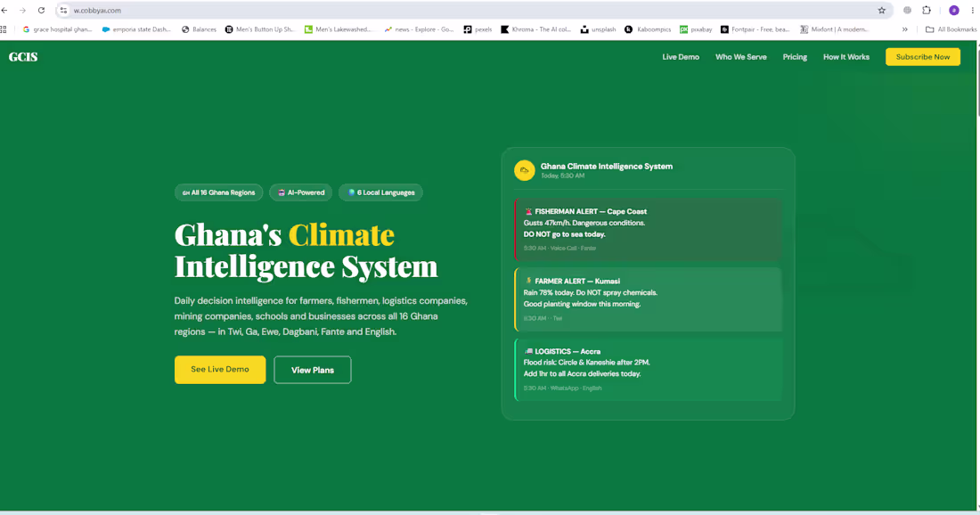Image resolution: width=980 pixels, height=515 pixels.
Task: Click the yellow cloud icon in alert card
Action: click(525, 170)
